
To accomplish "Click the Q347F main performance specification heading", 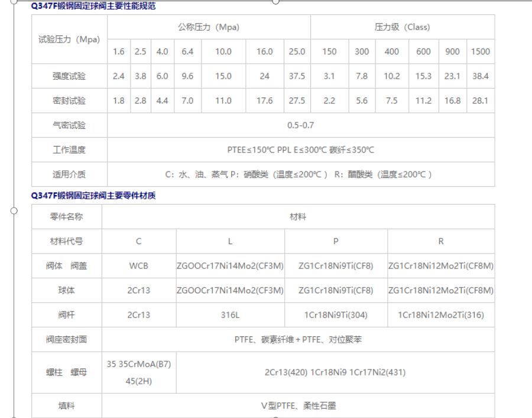I will coord(93,7).
